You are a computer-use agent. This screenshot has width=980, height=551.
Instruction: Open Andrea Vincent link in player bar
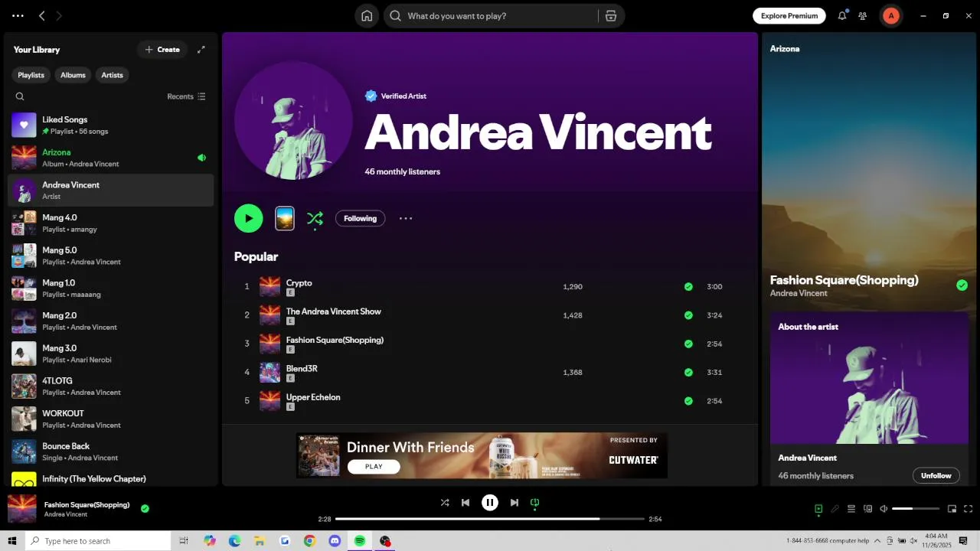(65, 514)
